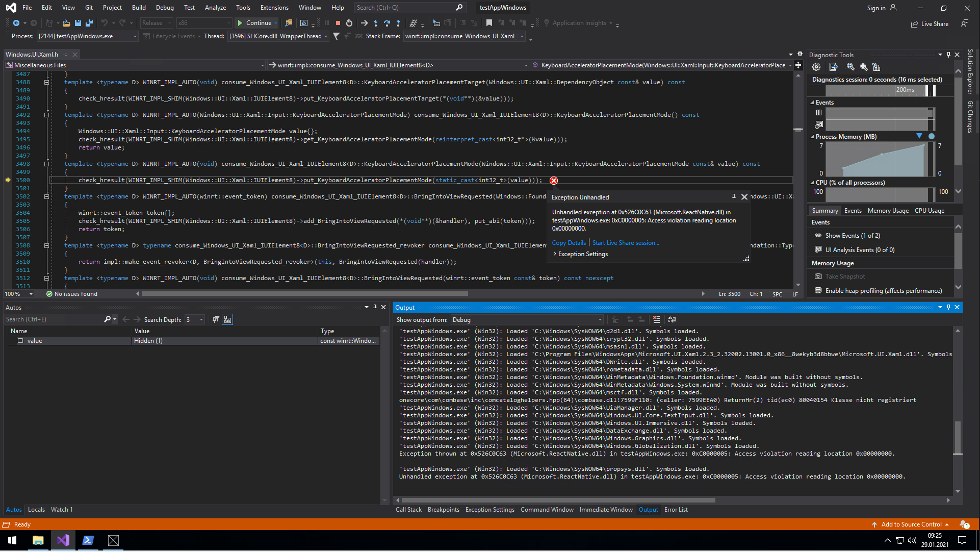Click the Copy Details link
Screen dimensions: 980x552
pyautogui.click(x=569, y=242)
